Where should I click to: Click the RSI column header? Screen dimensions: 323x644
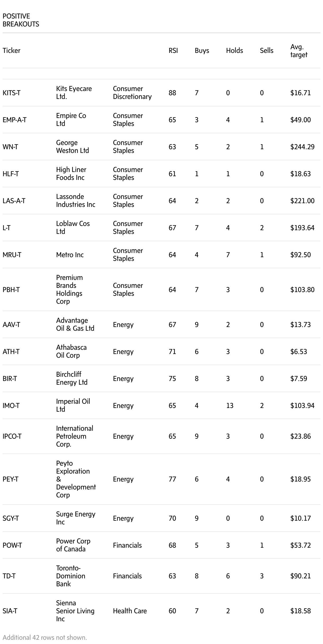tap(173, 51)
